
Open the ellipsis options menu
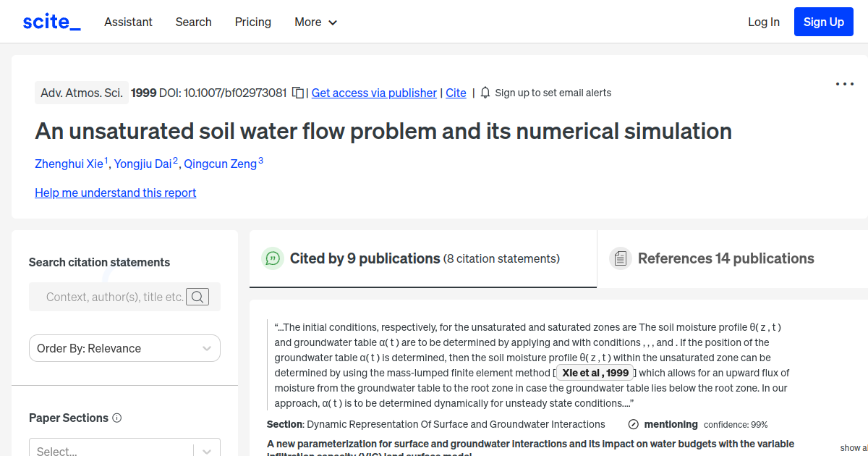pyautogui.click(x=844, y=84)
